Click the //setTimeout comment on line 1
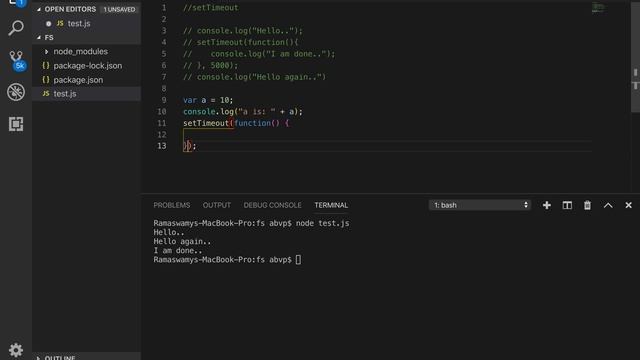 point(211,8)
